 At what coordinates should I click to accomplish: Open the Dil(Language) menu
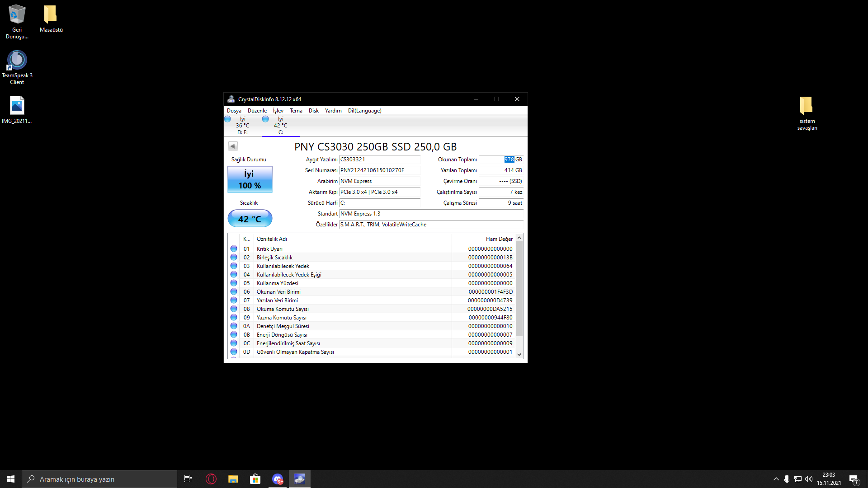click(x=364, y=111)
